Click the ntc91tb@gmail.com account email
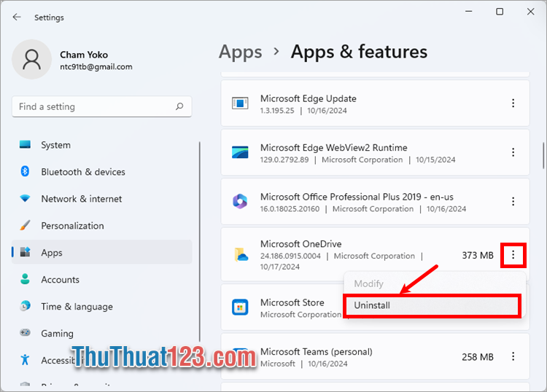This screenshot has height=392, width=547. [96, 66]
